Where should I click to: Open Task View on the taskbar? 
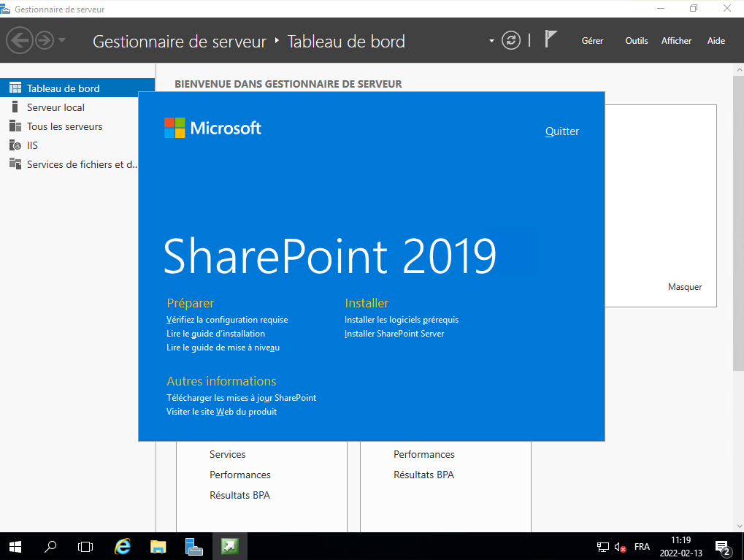[85, 547]
